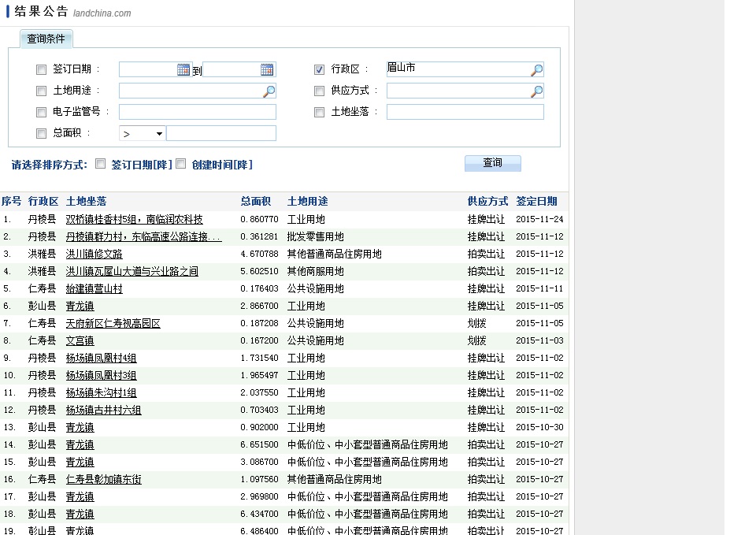Viewport: 756px width, 535px height.
Task: Select the 查询条件 tab
Action: coord(46,39)
